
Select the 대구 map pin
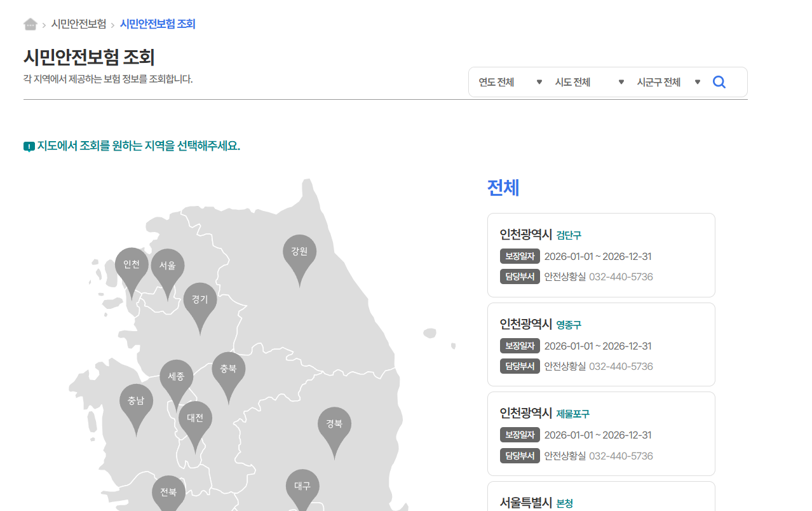tap(302, 487)
